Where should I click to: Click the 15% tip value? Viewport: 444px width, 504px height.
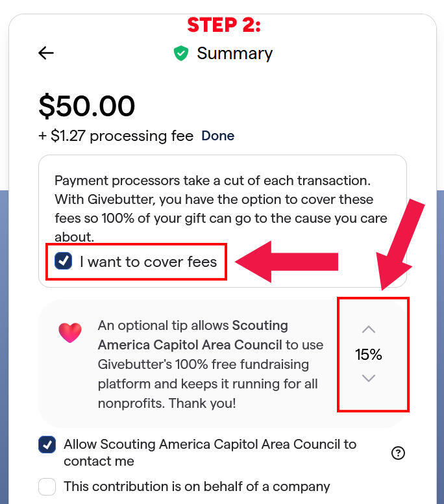369,355
